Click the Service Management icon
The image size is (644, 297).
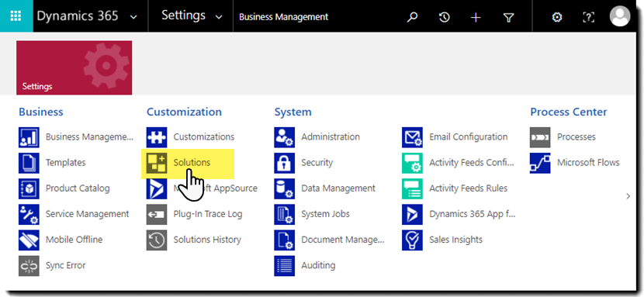click(x=29, y=214)
